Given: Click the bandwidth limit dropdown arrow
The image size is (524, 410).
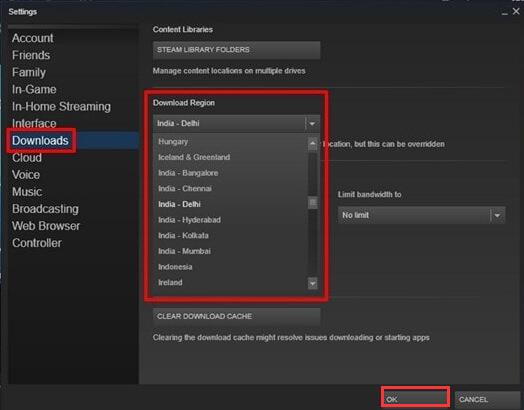Looking at the screenshot, I should pos(497,216).
